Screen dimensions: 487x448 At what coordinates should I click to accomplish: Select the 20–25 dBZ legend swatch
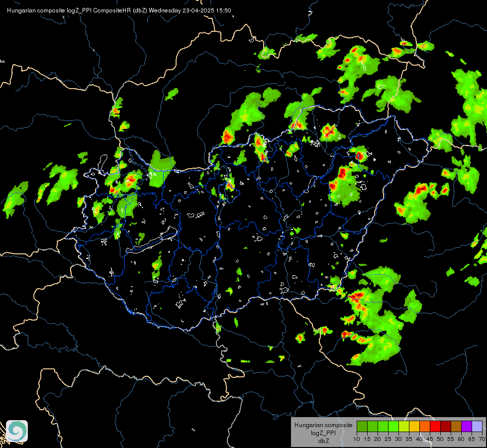tap(383, 426)
